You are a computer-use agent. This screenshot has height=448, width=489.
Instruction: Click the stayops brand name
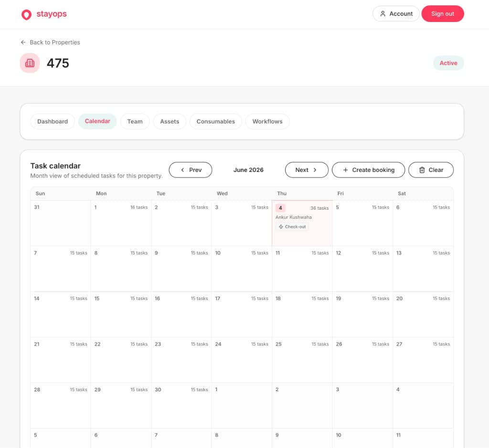tap(52, 14)
